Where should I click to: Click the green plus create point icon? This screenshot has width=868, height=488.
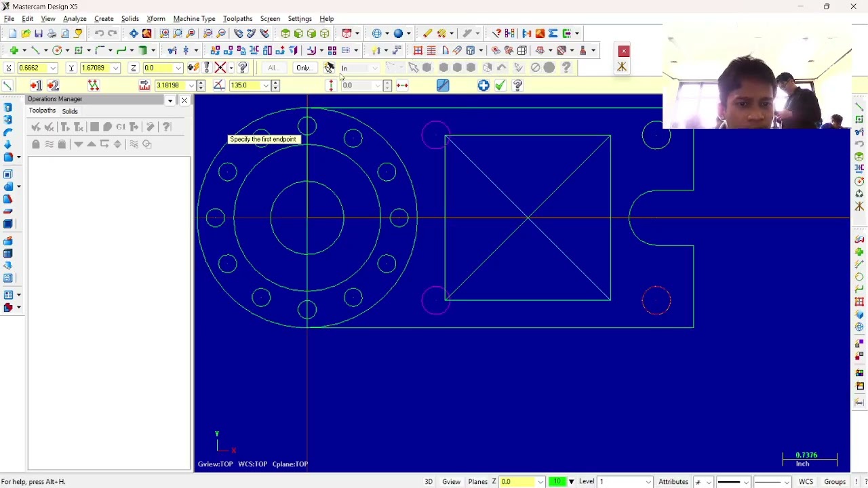click(x=14, y=50)
